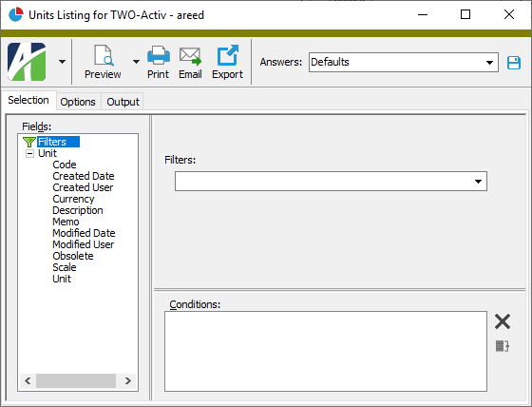Select the Obsolete field in tree

[x=73, y=256]
